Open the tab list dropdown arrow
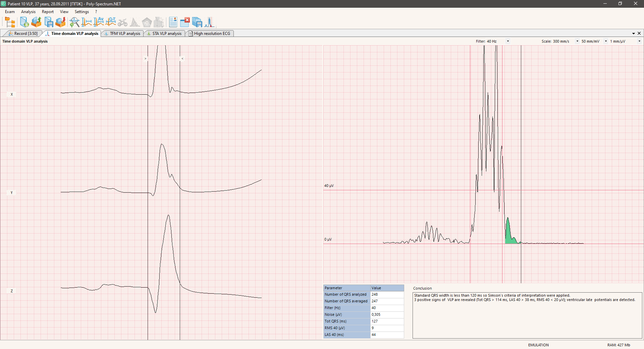This screenshot has width=644, height=349. coord(634,34)
